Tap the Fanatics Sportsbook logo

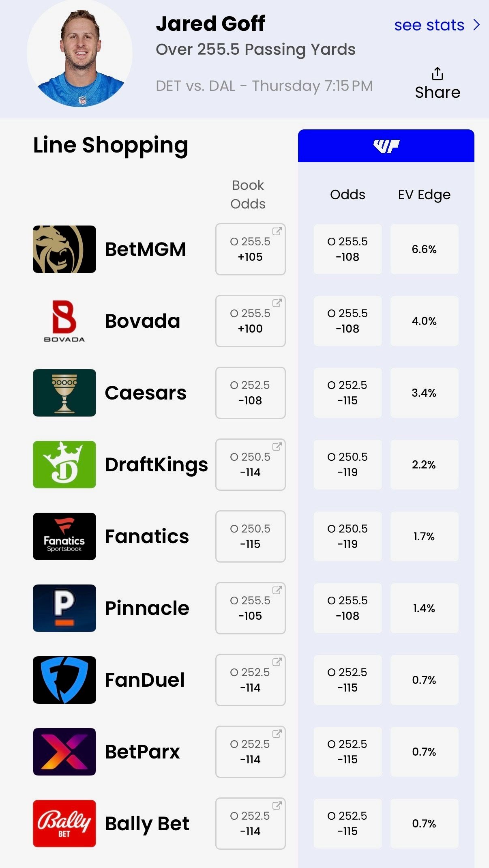64,536
